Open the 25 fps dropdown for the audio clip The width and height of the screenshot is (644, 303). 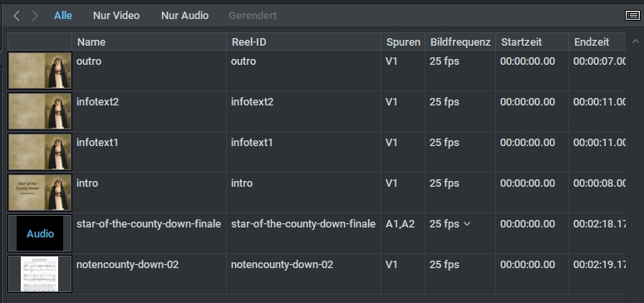point(466,224)
